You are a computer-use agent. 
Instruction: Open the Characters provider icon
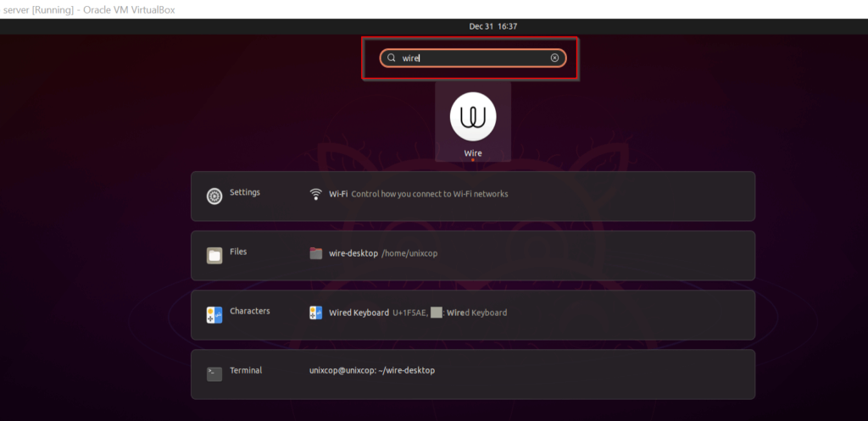coord(214,315)
